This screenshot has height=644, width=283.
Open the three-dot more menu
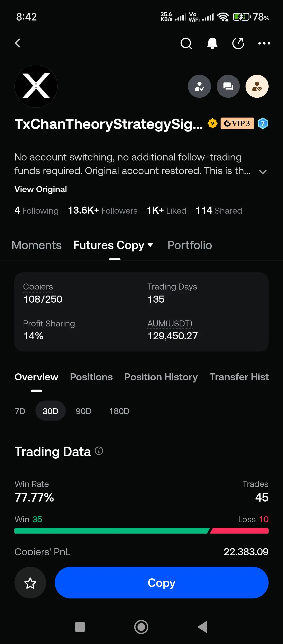(x=264, y=43)
